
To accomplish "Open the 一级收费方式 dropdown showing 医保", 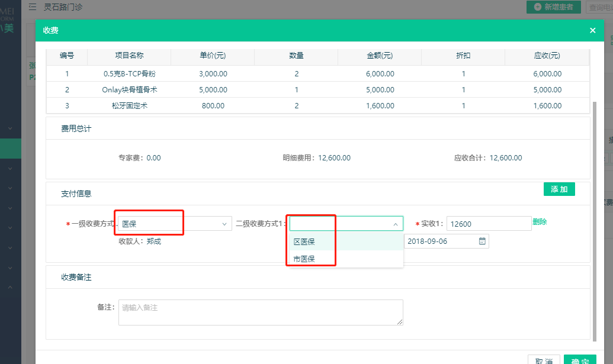I will click(174, 224).
